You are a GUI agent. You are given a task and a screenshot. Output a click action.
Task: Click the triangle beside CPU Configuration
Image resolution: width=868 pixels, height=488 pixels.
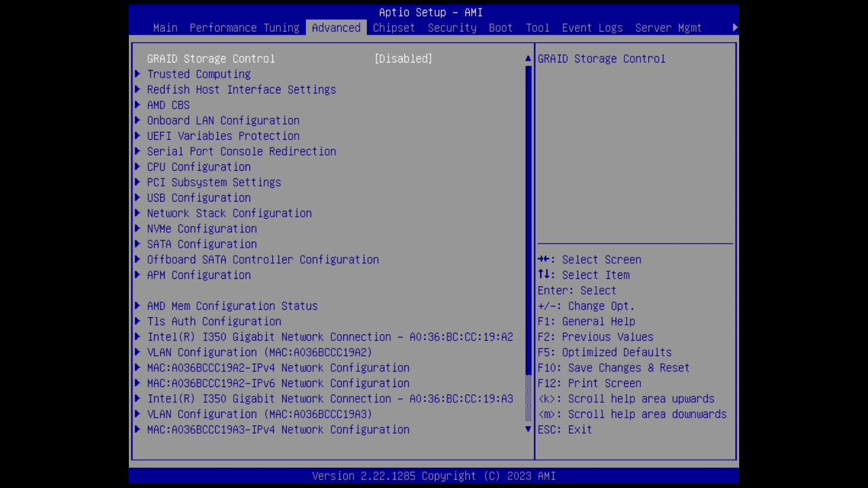pos(138,167)
